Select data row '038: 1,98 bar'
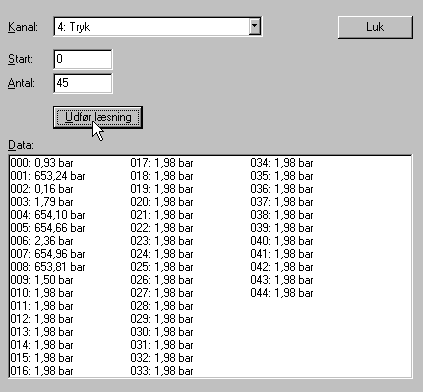This screenshot has height=392, width=423. point(282,215)
